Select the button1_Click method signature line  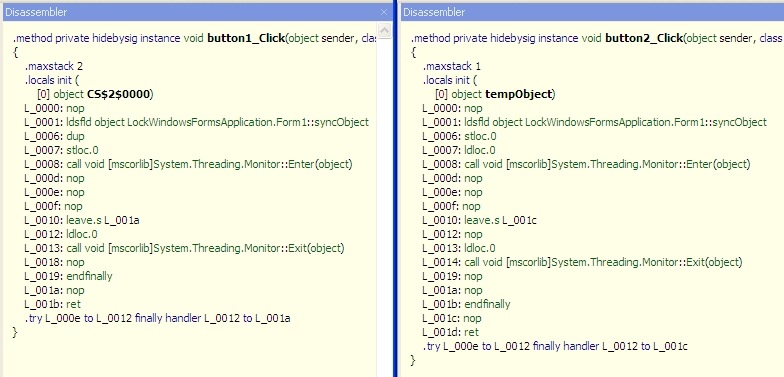pos(194,38)
